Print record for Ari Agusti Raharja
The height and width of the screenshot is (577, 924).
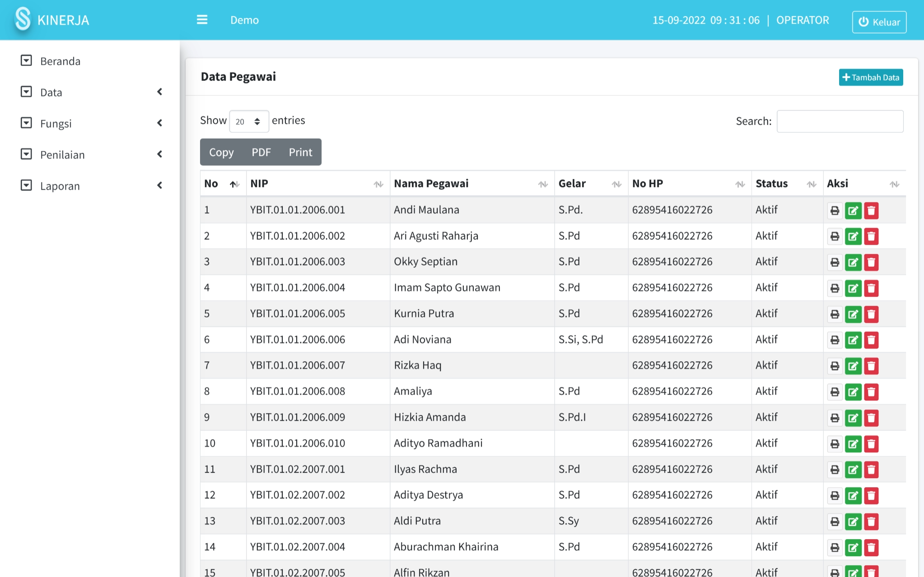835,236
